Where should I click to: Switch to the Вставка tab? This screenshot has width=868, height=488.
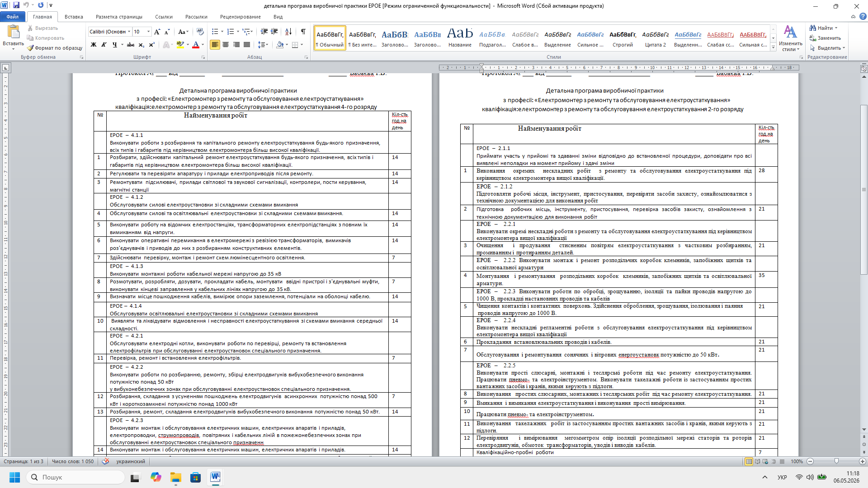74,17
